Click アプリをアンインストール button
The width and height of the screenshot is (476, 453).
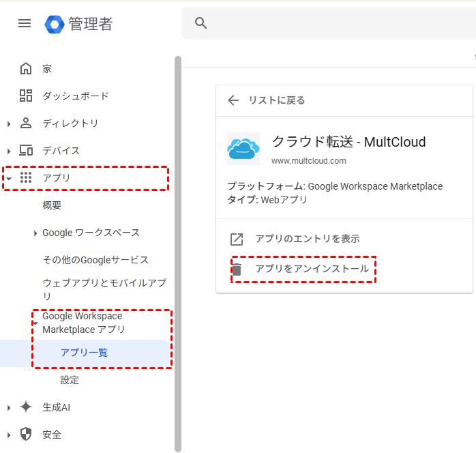click(x=312, y=269)
